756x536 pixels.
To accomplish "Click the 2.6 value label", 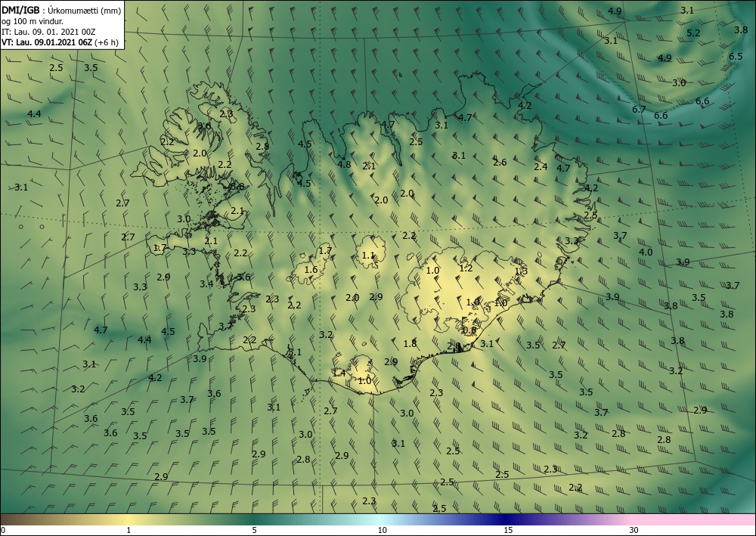I will [x=500, y=162].
